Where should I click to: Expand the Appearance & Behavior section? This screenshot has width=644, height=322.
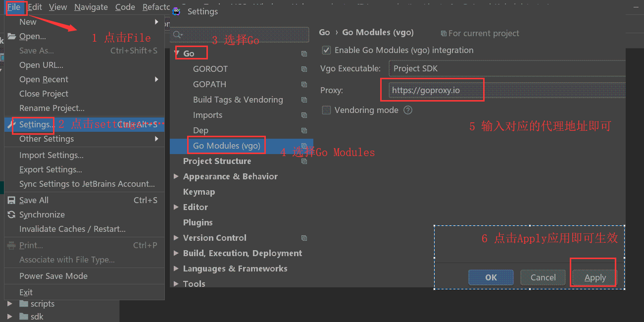point(176,176)
